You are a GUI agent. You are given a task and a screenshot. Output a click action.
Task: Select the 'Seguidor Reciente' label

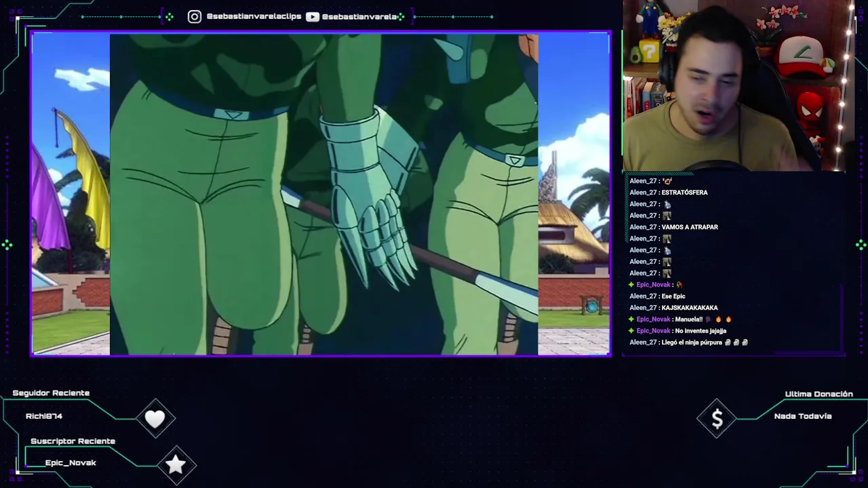click(51, 393)
